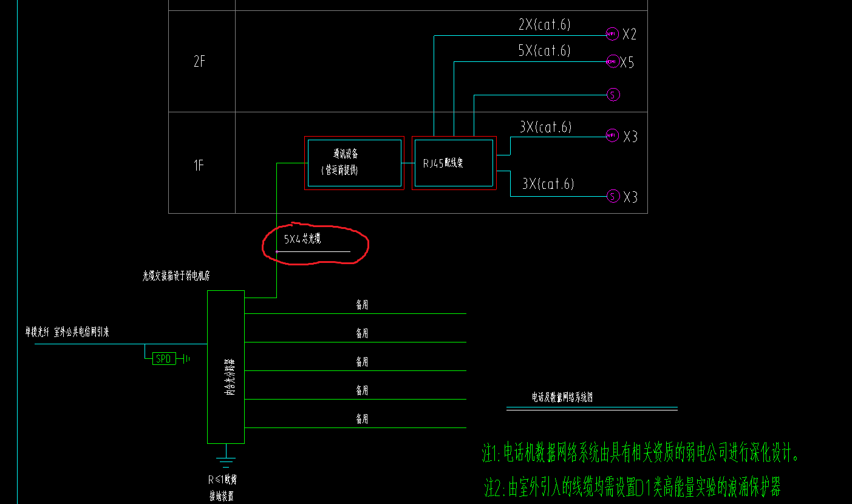Select the 1F S socket symbol

[613, 196]
